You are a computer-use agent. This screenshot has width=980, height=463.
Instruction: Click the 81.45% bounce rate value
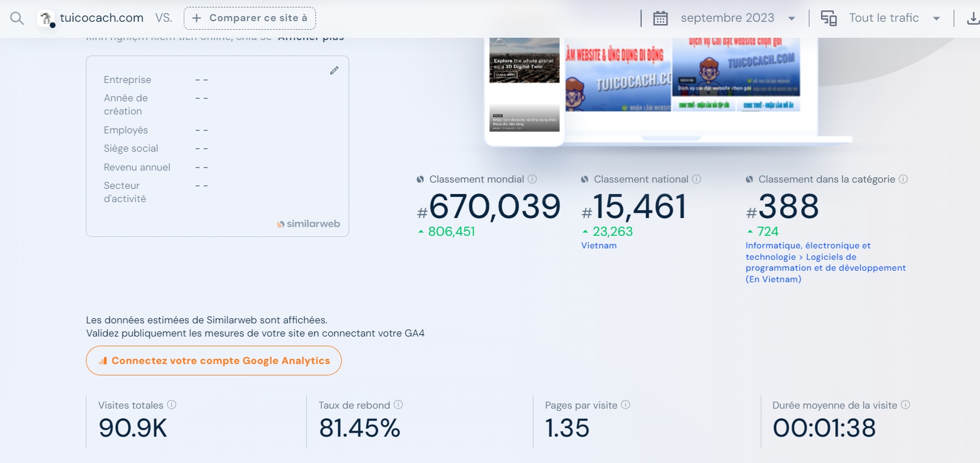(359, 428)
